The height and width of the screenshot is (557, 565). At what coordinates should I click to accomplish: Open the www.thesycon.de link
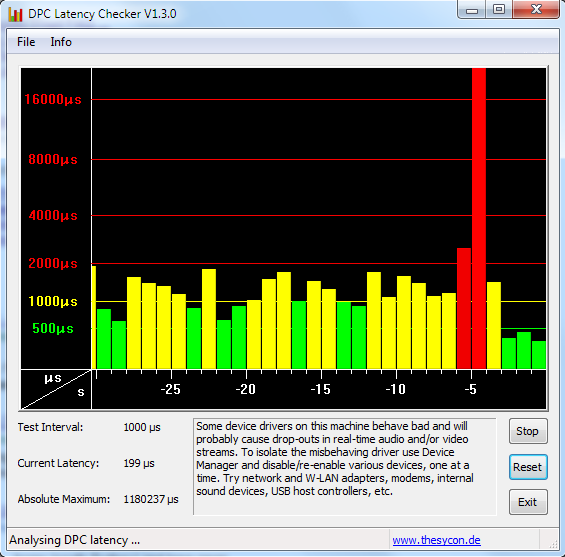tap(436, 540)
